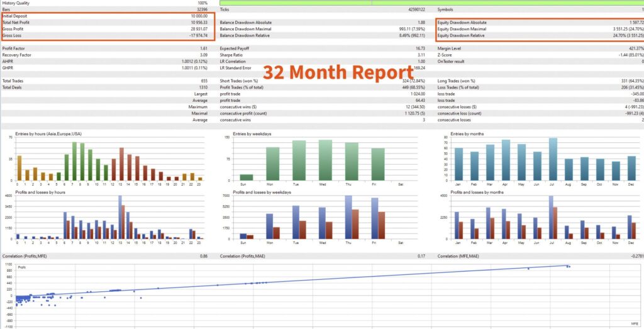Select the Profit Trades value 449 (68.55%)
This screenshot has height=329, width=644.
click(x=413, y=87)
